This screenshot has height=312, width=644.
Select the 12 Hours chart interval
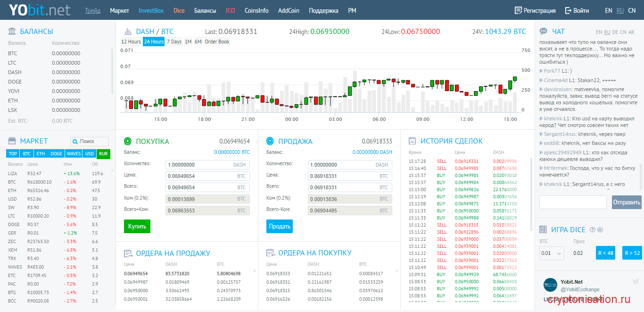[x=131, y=42]
